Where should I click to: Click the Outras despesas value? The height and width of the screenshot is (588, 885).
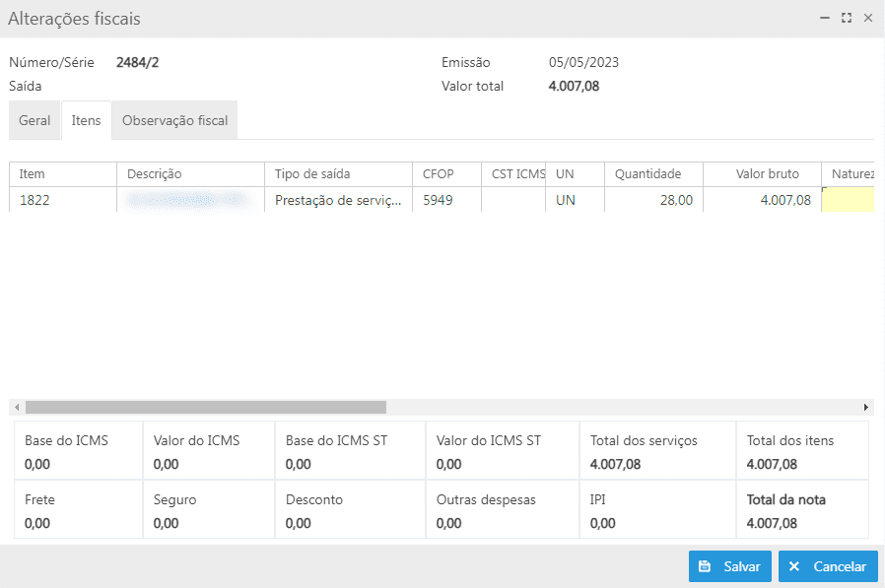[448, 523]
